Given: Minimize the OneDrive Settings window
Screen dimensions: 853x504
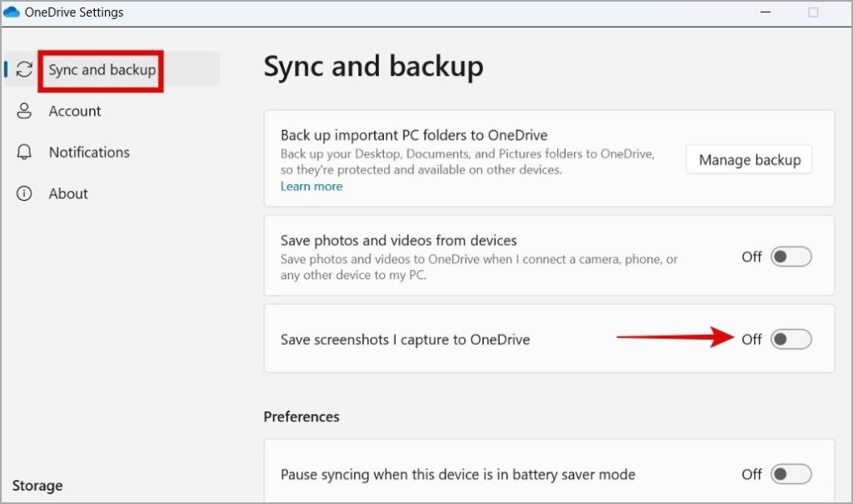Looking at the screenshot, I should click(766, 12).
